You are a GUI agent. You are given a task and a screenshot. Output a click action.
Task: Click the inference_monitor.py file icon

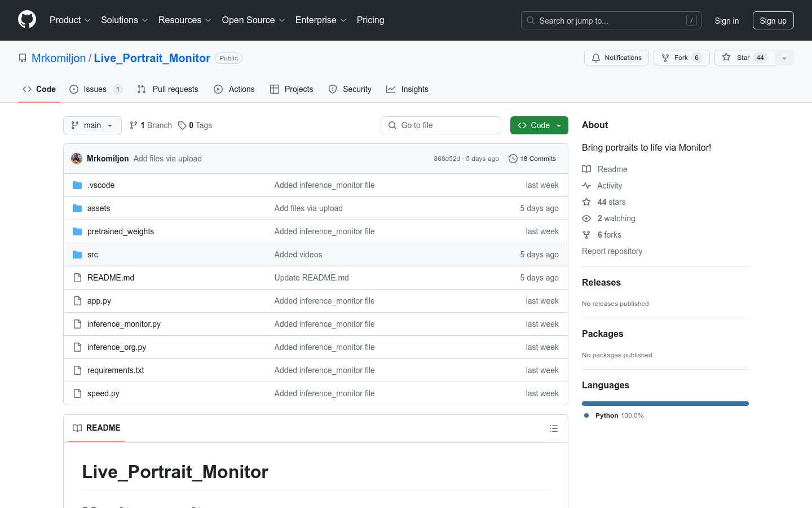point(77,324)
